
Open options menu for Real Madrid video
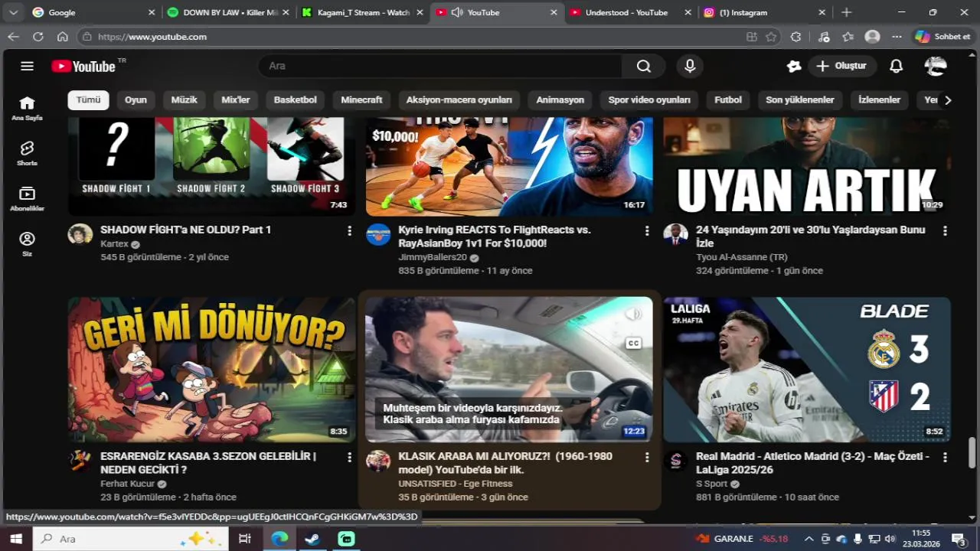(945, 457)
